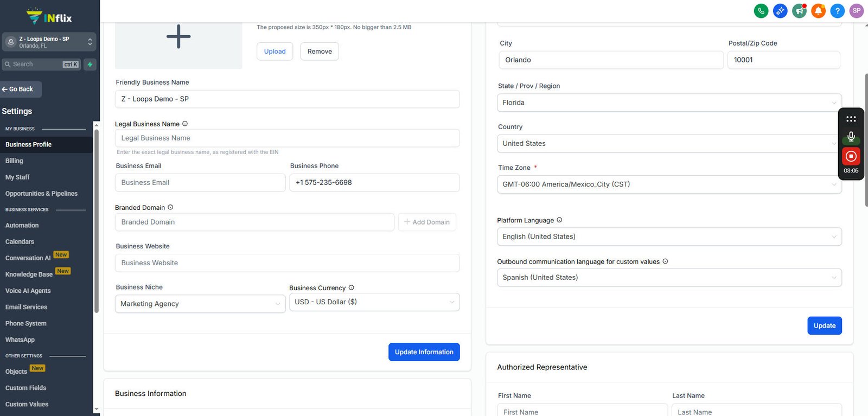
Task: Click the green lightning quick actions icon
Action: (90, 64)
